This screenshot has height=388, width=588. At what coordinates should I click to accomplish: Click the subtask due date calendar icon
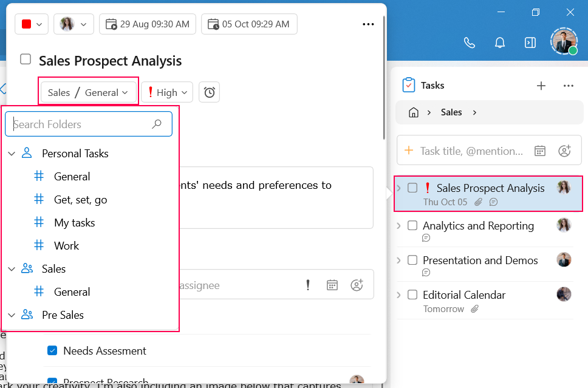pyautogui.click(x=332, y=285)
